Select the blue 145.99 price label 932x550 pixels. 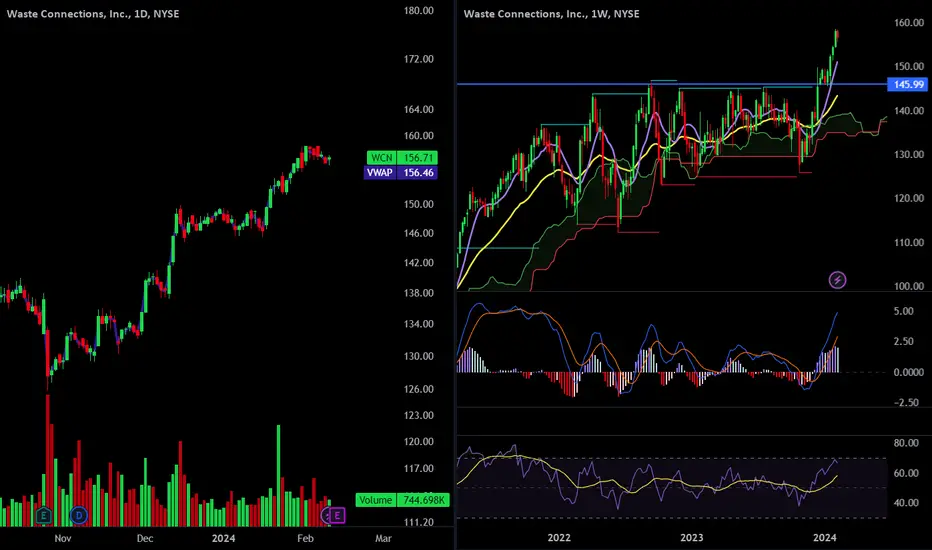click(x=907, y=84)
